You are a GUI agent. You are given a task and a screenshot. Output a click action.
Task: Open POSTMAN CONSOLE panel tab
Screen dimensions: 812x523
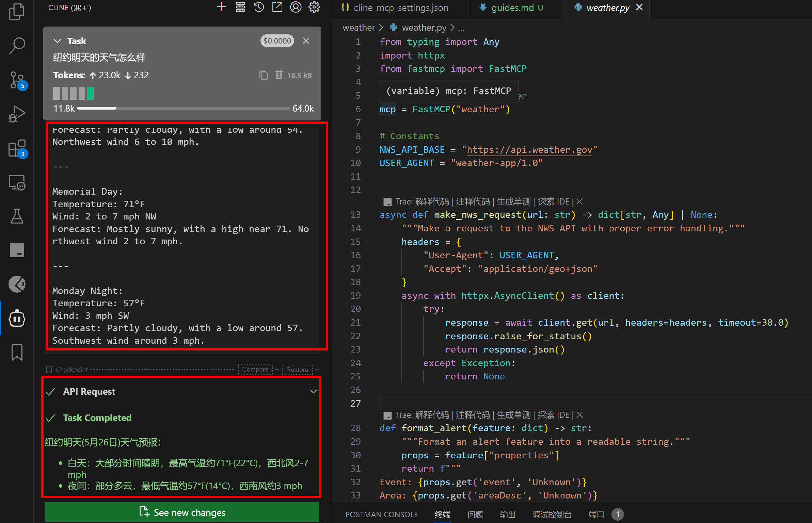tap(381, 514)
